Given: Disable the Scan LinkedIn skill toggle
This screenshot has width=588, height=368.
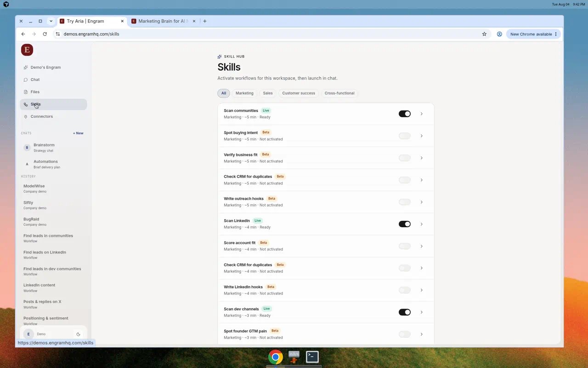Looking at the screenshot, I should [x=405, y=224].
